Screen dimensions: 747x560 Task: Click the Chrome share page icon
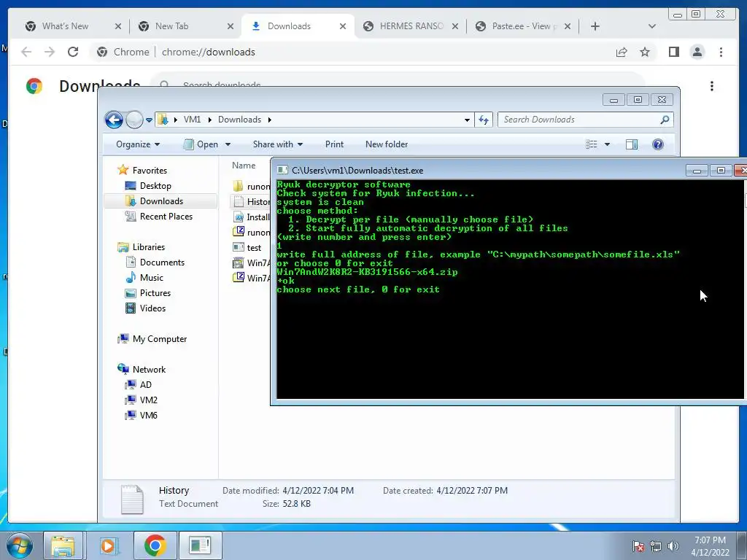(x=622, y=52)
